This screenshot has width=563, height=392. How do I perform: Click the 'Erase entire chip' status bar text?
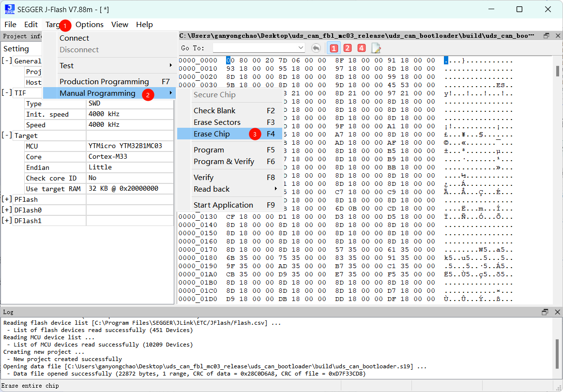[x=30, y=386]
